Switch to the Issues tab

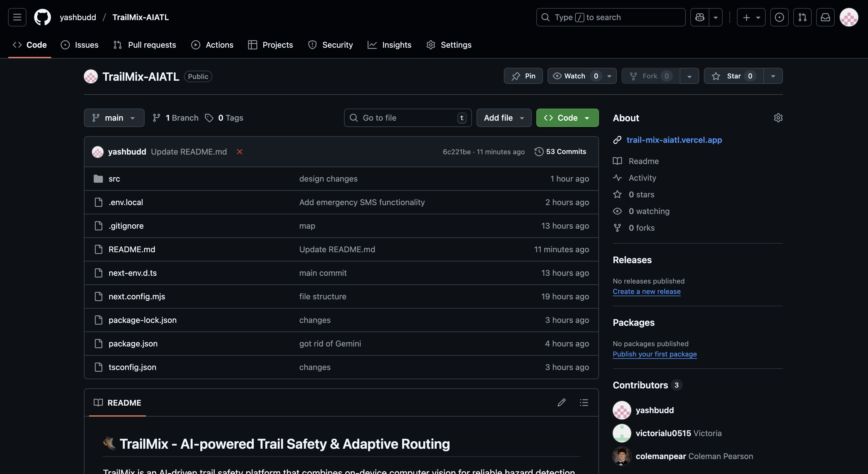(80, 45)
